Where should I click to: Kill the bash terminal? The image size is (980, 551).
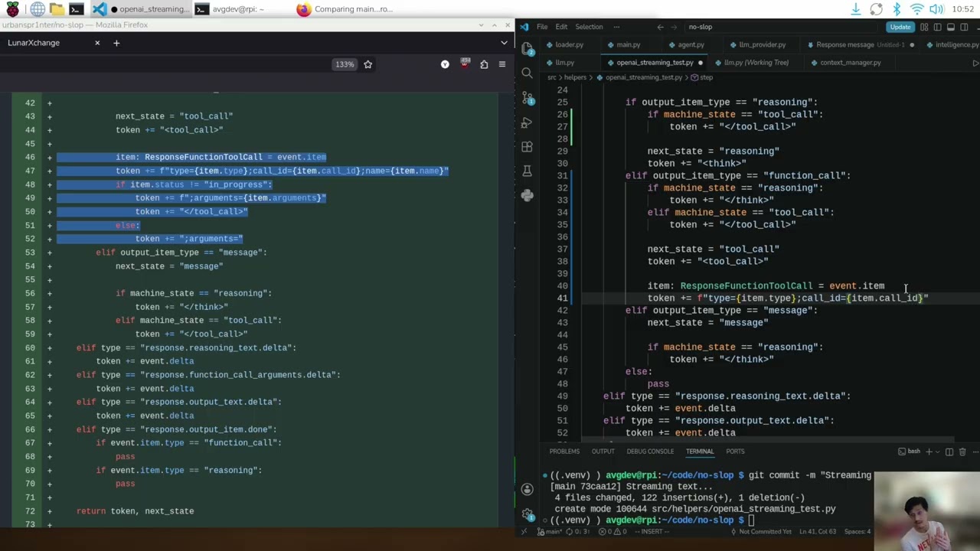point(962,452)
